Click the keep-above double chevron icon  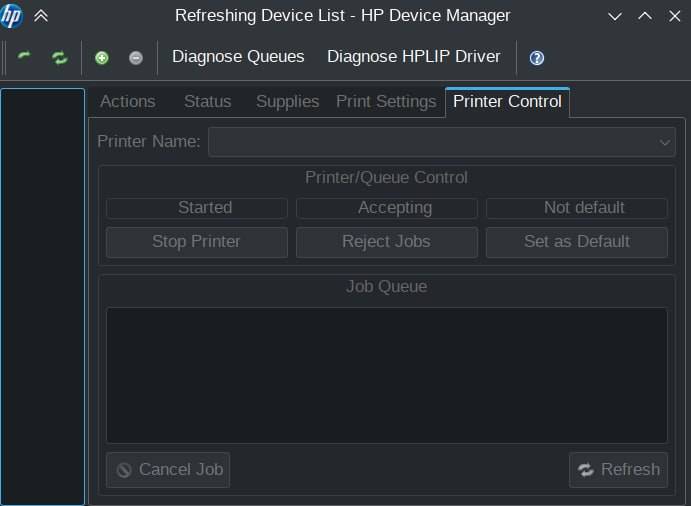(x=41, y=16)
